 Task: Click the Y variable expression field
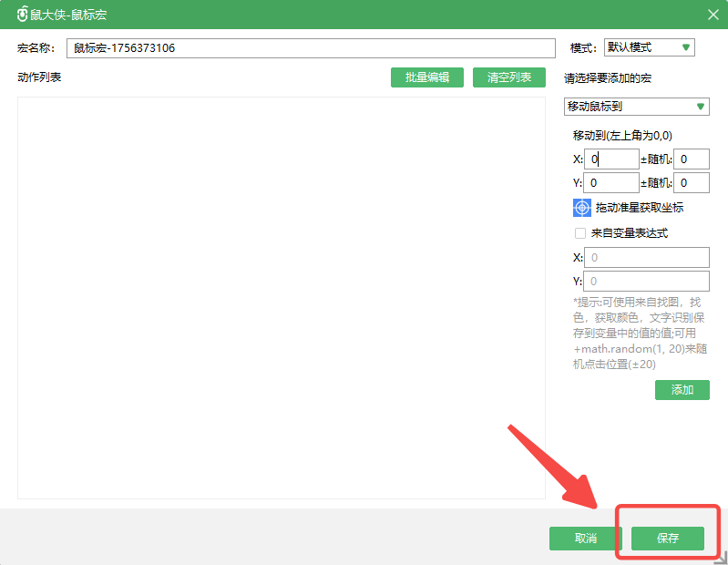click(x=646, y=282)
